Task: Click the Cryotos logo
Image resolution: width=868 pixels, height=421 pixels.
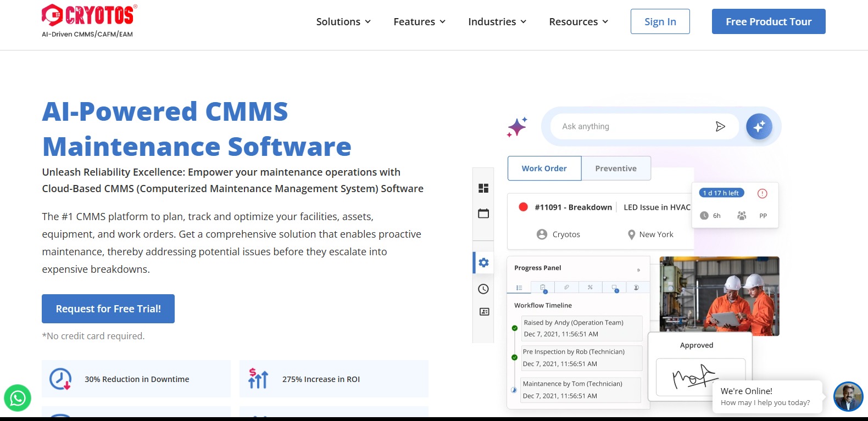Action: point(89,21)
